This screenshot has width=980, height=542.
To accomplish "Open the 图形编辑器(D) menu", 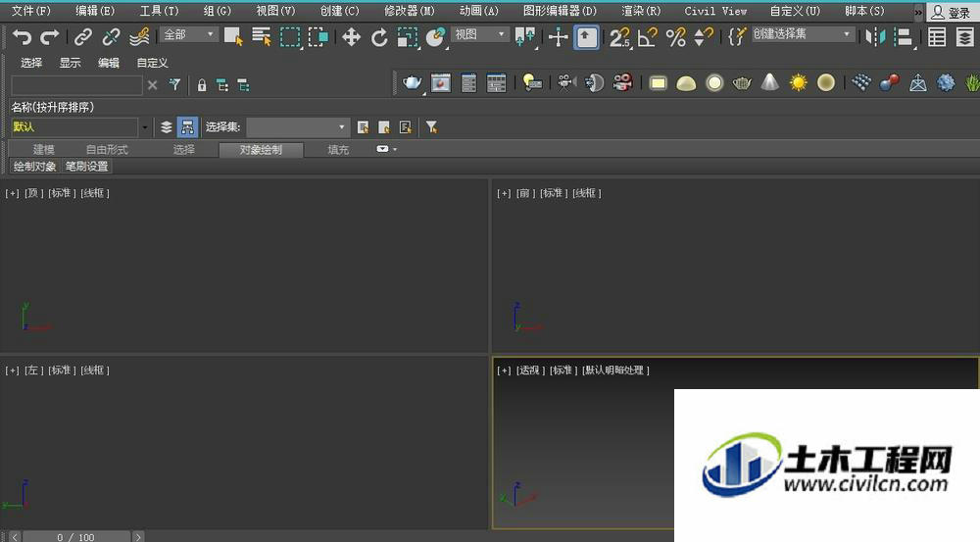I will (560, 11).
